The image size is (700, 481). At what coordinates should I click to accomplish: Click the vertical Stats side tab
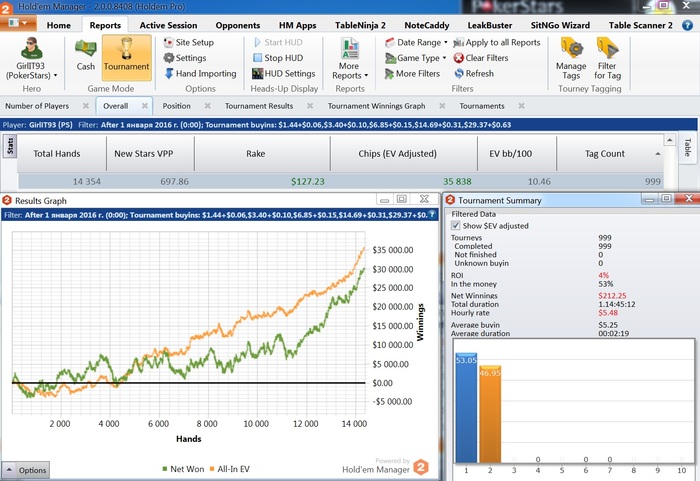10,146
